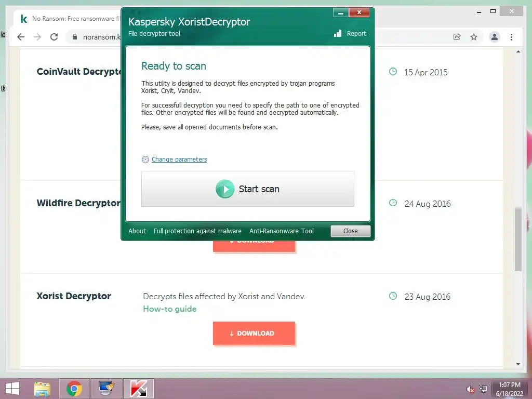Click the Ready to scan heading
This screenshot has height=399, width=532.
[174, 66]
